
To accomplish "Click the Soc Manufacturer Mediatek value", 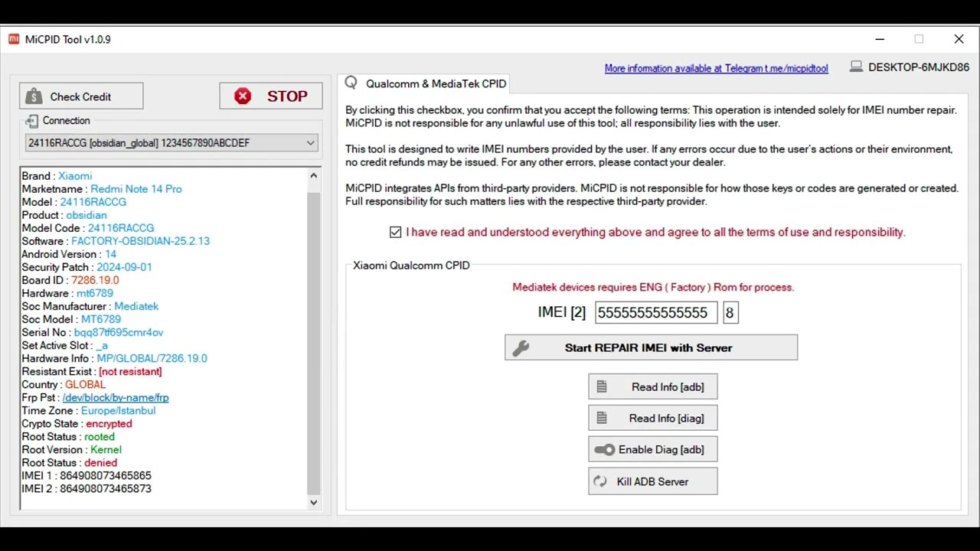I will point(136,306).
